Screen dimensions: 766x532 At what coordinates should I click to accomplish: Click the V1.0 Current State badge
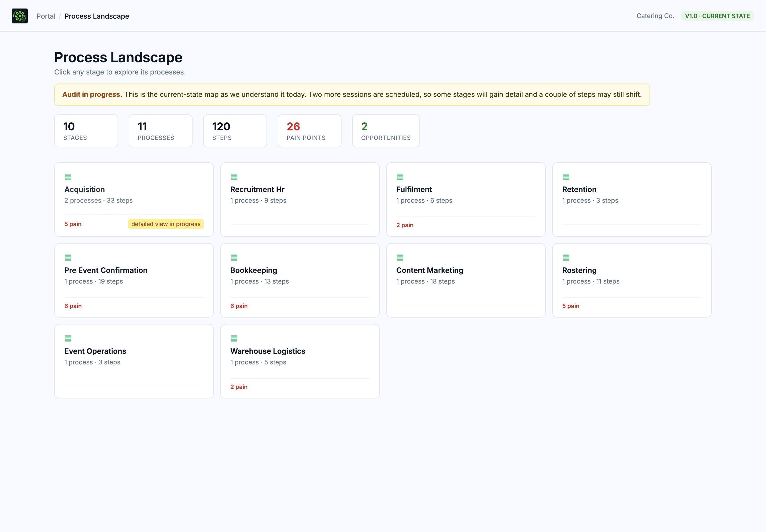click(717, 16)
